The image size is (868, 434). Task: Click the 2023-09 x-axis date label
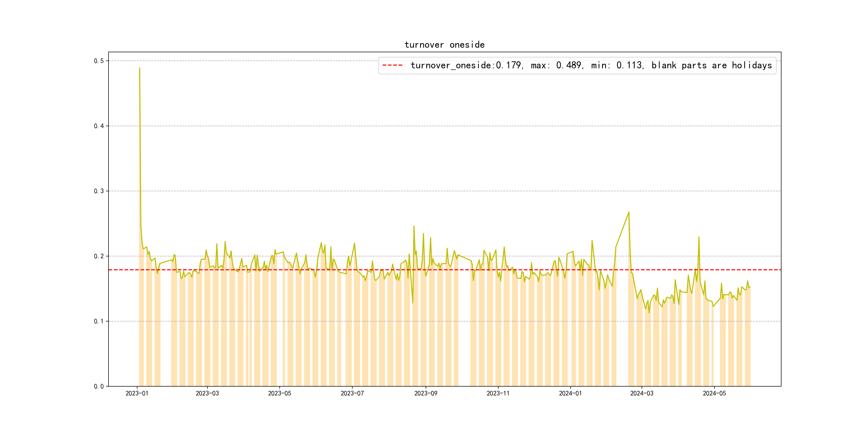pyautogui.click(x=426, y=393)
